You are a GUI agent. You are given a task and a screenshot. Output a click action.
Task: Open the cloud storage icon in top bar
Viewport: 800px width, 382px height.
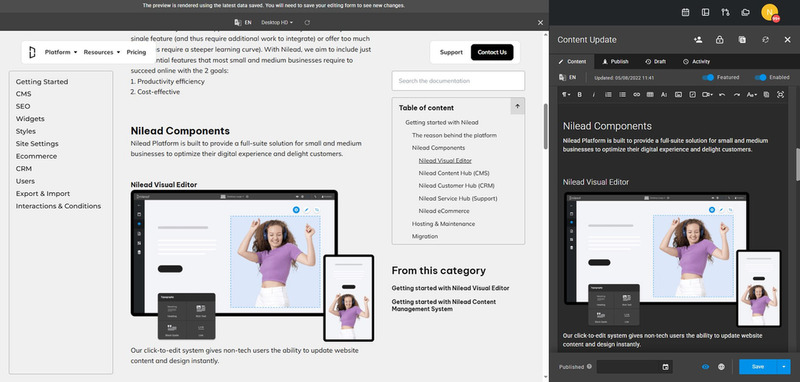pyautogui.click(x=745, y=12)
